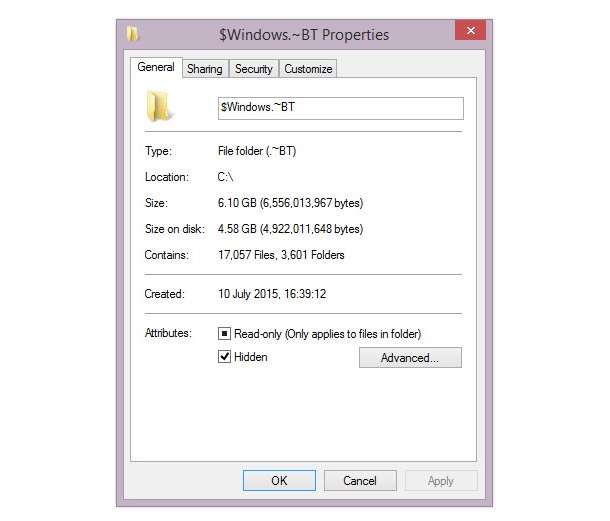
Task: Select the Customize tab
Action: click(x=308, y=69)
